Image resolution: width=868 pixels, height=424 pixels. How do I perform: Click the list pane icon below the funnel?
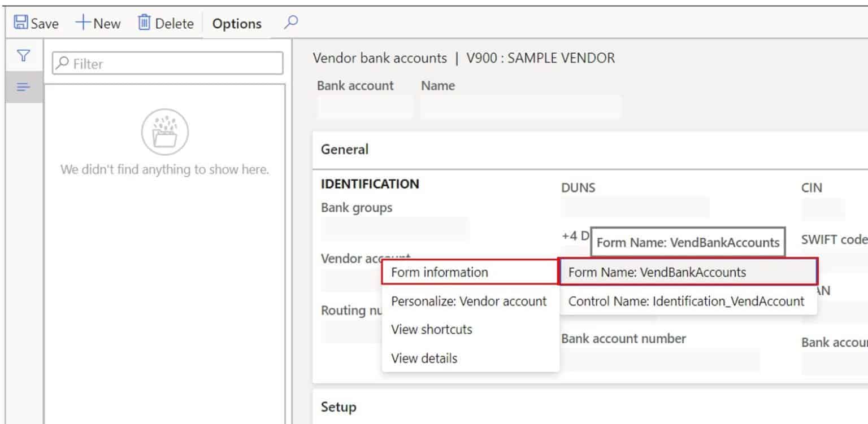click(x=23, y=87)
